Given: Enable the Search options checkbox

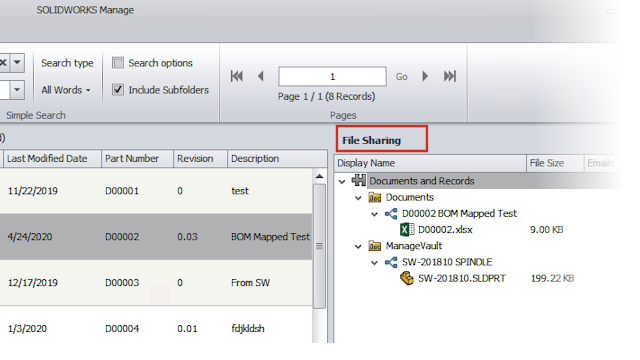Looking at the screenshot, I should 118,63.
